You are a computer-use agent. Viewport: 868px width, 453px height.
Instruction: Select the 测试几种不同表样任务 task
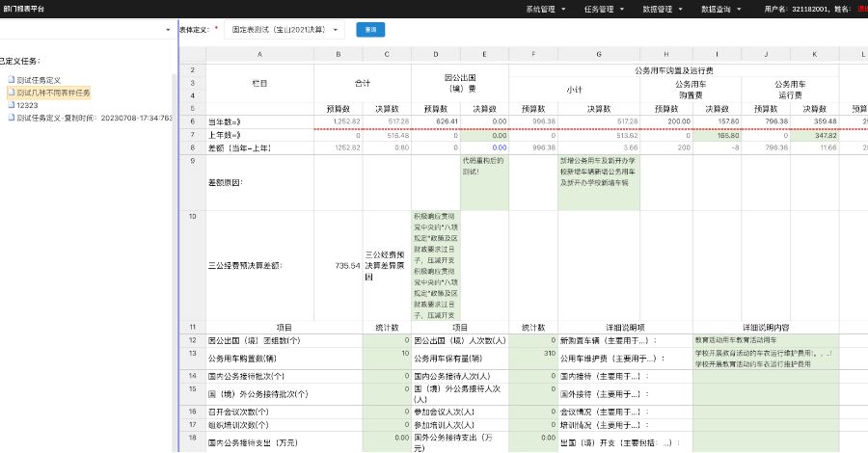pyautogui.click(x=53, y=93)
